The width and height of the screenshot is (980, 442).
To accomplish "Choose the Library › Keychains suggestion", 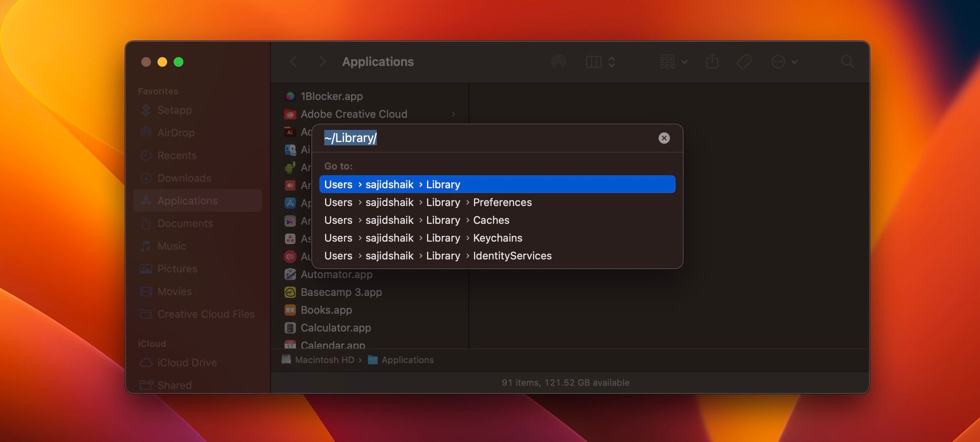I will coord(497,238).
